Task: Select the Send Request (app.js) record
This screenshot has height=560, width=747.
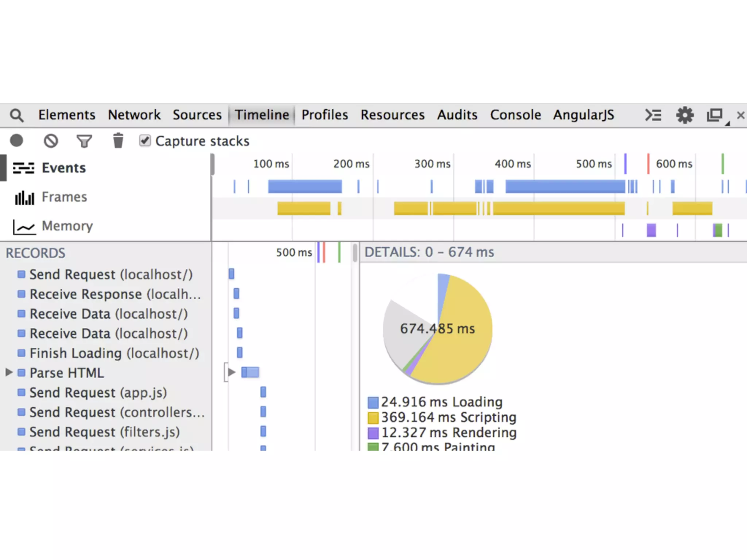Action: coord(98,393)
